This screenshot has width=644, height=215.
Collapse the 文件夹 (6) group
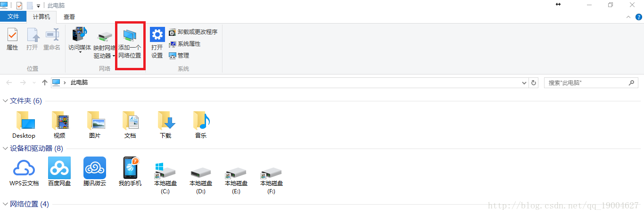[x=6, y=101]
